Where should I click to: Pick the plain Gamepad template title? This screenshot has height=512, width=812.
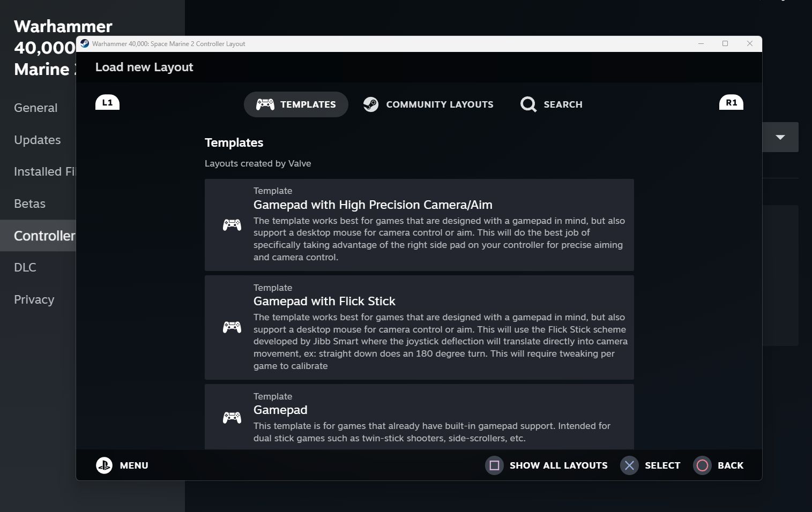280,410
